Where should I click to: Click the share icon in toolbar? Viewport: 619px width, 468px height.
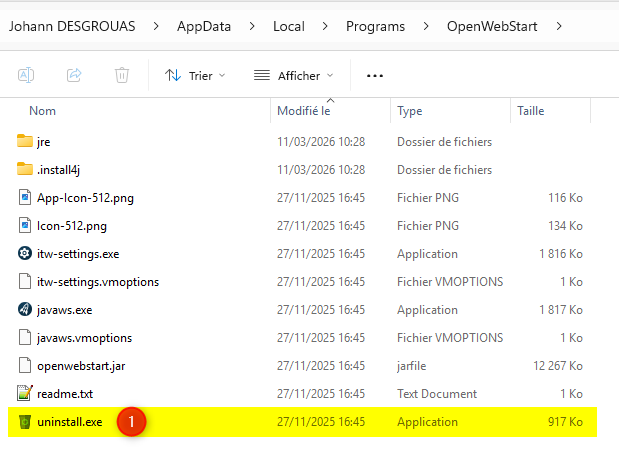(74, 75)
